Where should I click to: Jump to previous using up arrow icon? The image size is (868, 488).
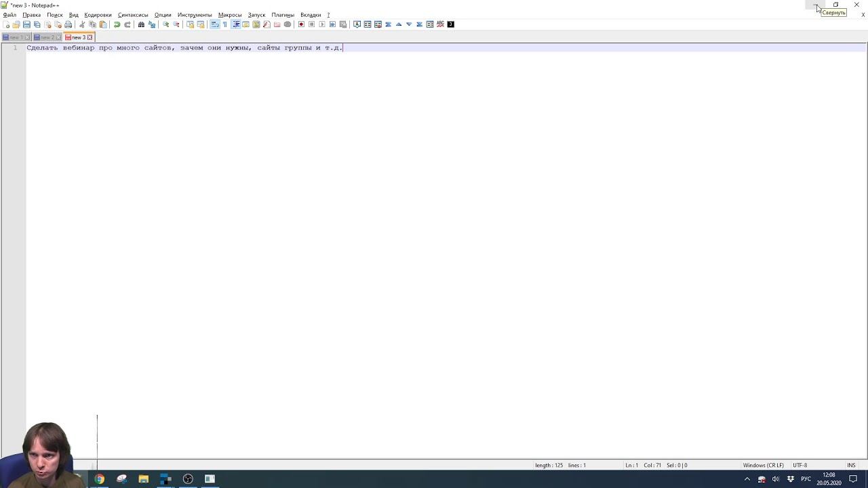coord(399,24)
